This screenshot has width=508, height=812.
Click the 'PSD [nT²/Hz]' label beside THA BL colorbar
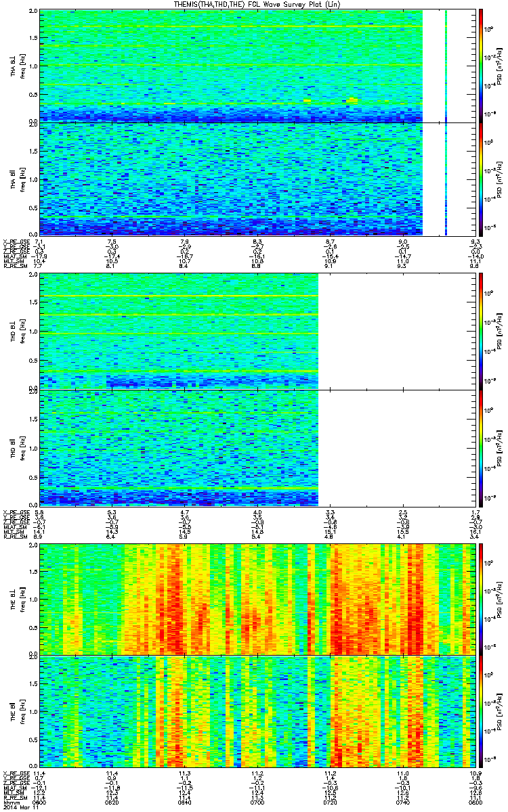pyautogui.click(x=500, y=66)
